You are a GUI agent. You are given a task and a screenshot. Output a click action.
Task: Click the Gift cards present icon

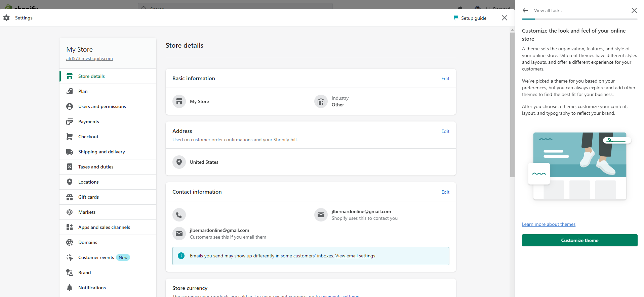tap(70, 197)
